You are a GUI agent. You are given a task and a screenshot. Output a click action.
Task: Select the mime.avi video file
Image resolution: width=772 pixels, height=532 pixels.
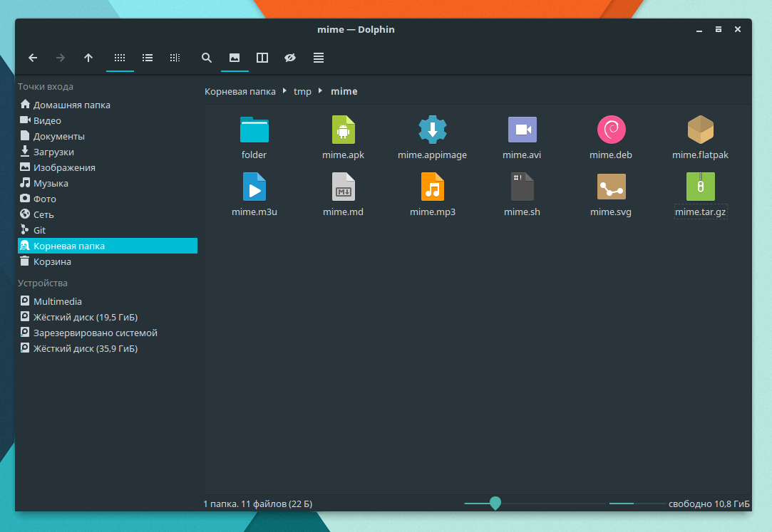tap(522, 130)
